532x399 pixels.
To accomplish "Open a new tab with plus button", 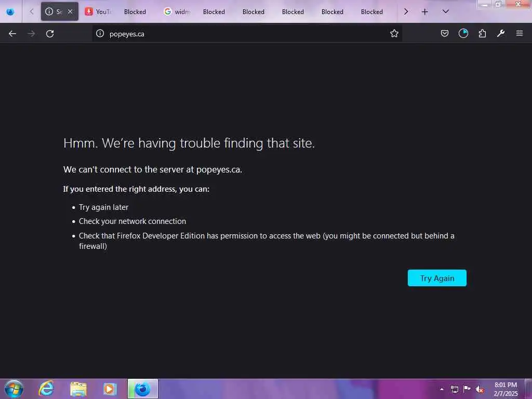I will click(x=424, y=11).
